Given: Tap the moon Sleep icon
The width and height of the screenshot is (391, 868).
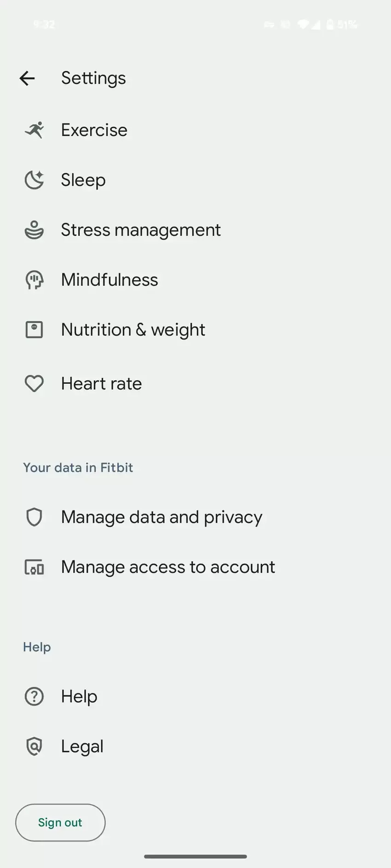Looking at the screenshot, I should [34, 180].
